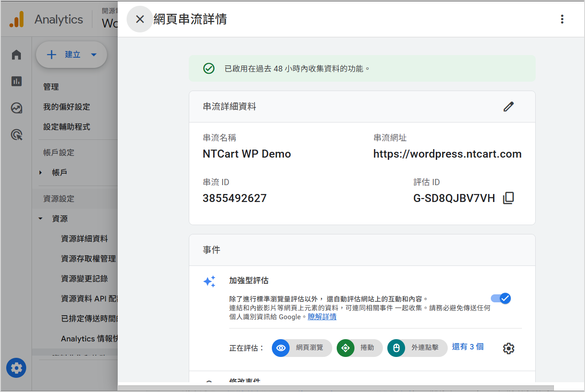
Task: Open the three-dot more options menu
Action: point(562,19)
